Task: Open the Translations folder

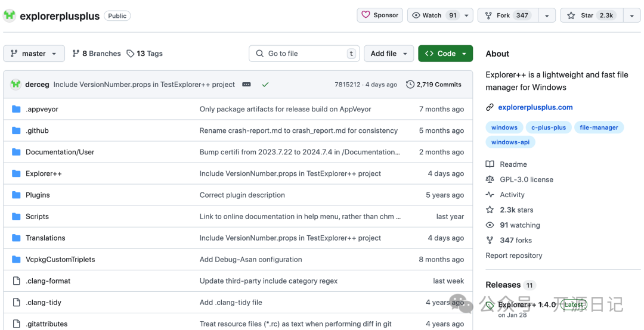Action: pos(45,238)
